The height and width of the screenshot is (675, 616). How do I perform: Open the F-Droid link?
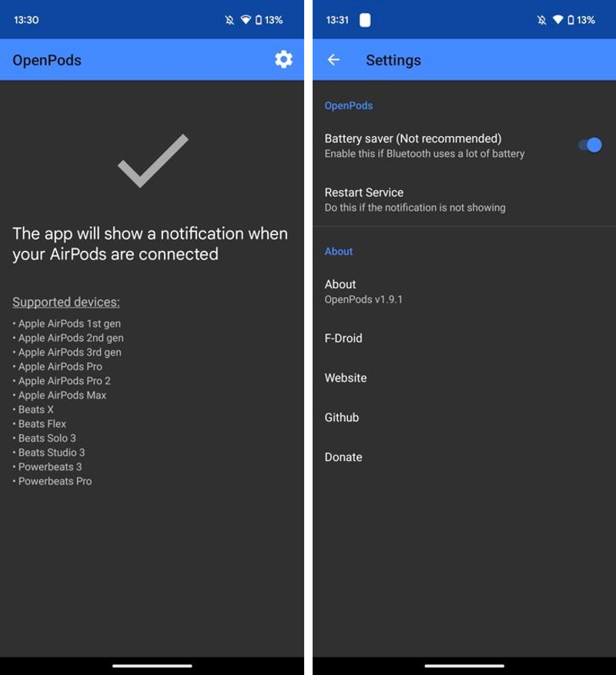[x=464, y=339]
